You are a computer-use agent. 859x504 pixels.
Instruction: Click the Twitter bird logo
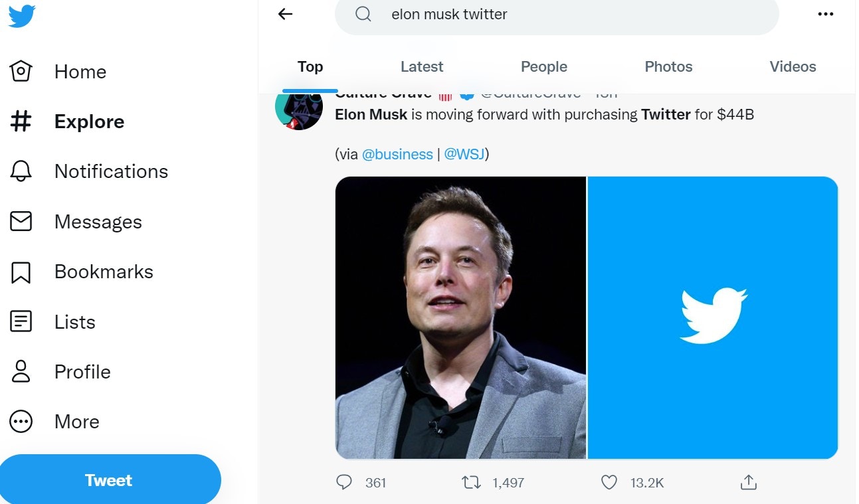[x=21, y=16]
